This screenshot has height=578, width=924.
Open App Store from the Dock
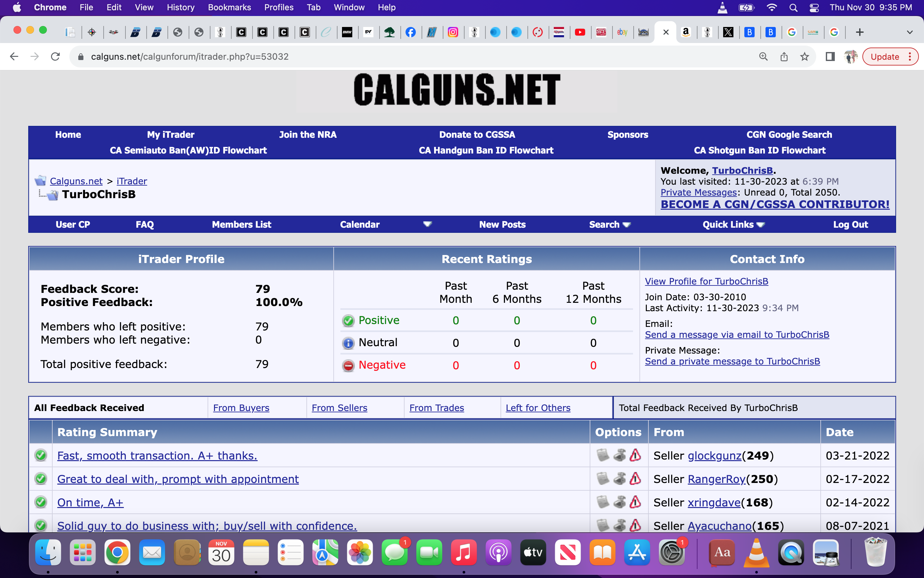(x=637, y=552)
